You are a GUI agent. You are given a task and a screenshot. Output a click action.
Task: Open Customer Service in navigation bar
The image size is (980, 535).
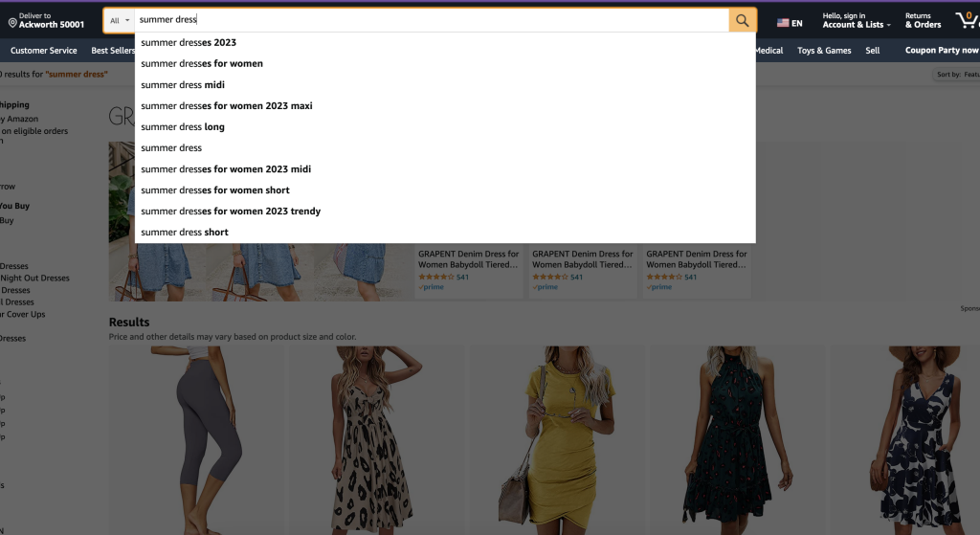pyautogui.click(x=44, y=51)
